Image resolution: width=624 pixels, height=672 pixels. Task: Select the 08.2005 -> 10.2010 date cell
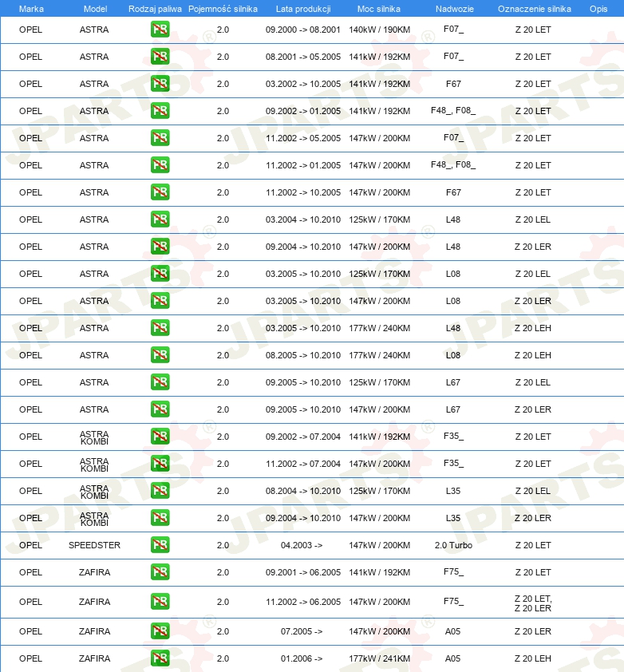(303, 355)
